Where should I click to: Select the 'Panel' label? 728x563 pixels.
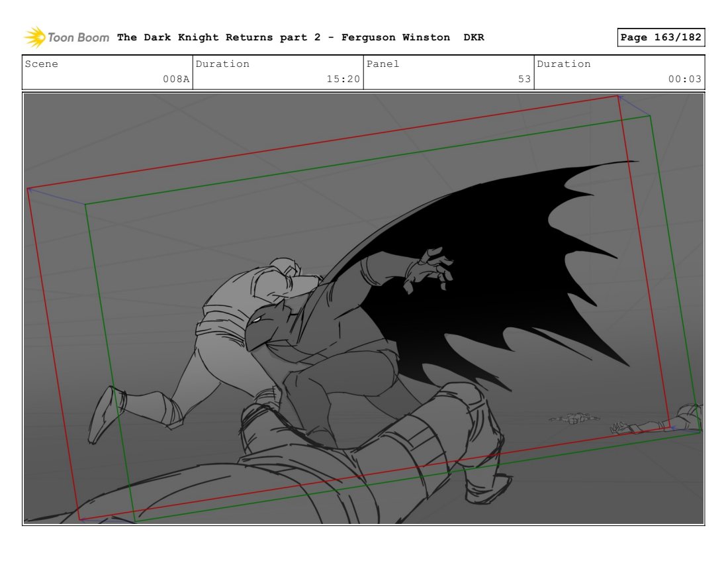[383, 64]
